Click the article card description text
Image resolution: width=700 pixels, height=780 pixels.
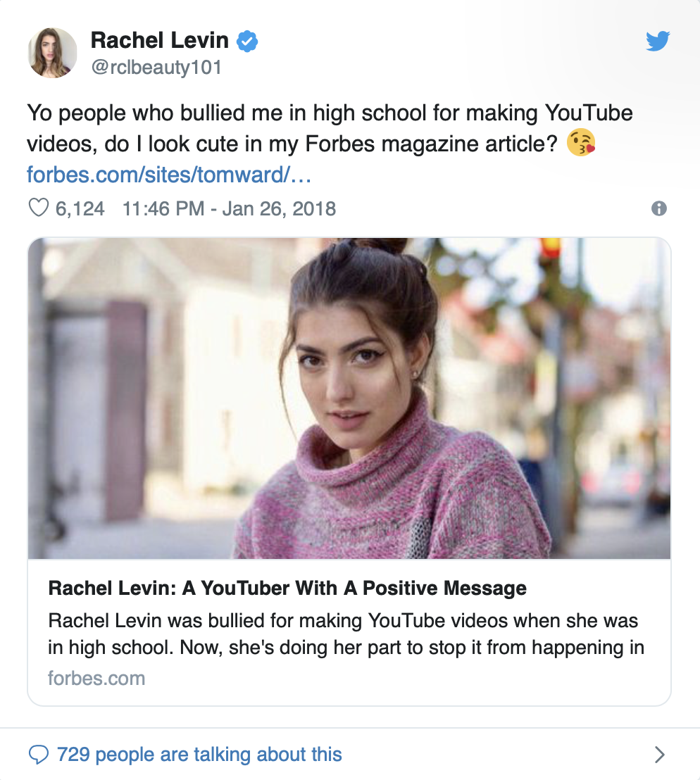click(346, 634)
